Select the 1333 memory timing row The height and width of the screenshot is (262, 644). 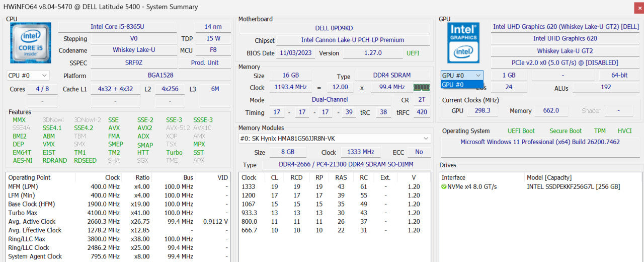coord(334,186)
